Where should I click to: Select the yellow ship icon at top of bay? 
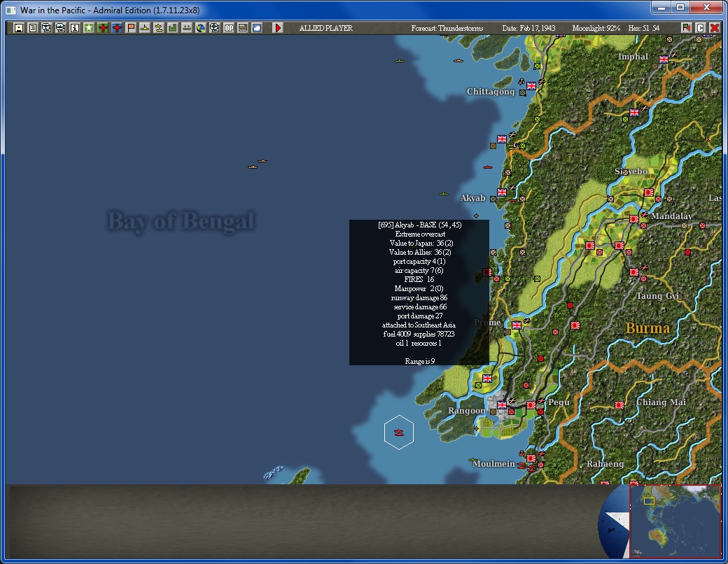click(x=400, y=61)
